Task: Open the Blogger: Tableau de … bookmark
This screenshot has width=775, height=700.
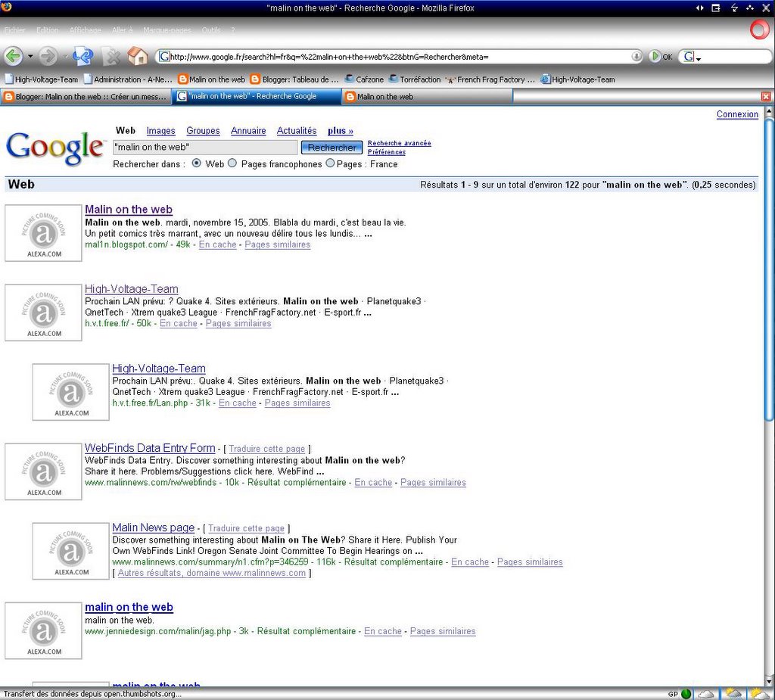Action: click(x=294, y=79)
